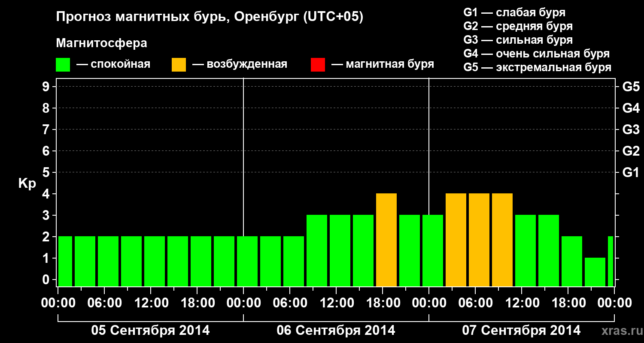Click the '00:00' label between 06 and 07 Сентября

pos(429,303)
